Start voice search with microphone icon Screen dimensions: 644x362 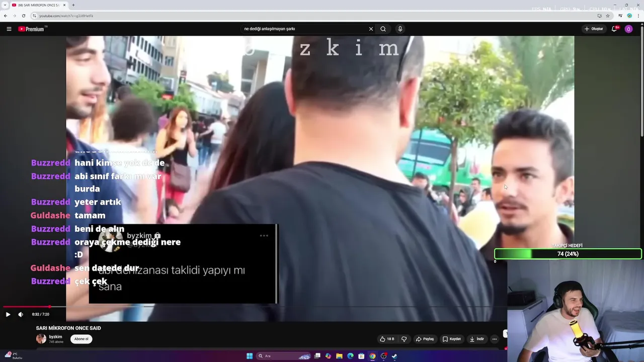click(x=400, y=29)
